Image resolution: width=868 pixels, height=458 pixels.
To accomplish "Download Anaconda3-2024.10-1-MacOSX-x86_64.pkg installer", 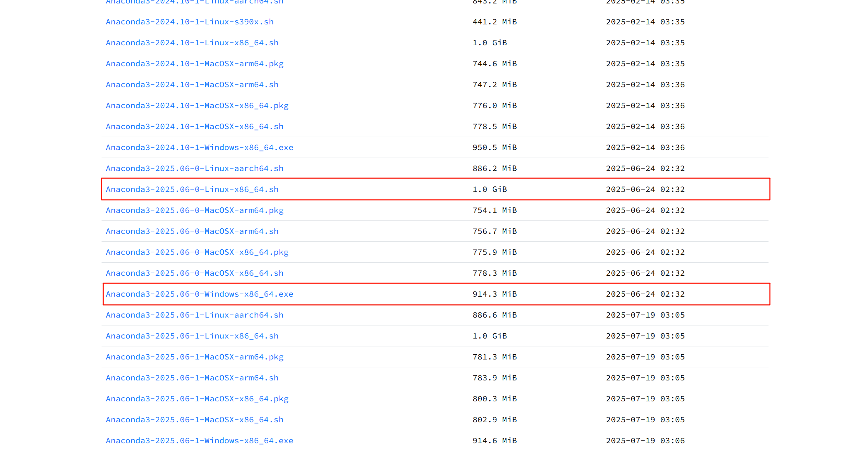I will click(x=197, y=106).
